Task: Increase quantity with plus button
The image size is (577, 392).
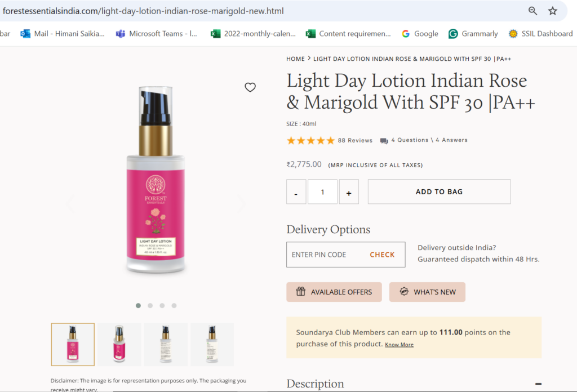Action: point(349,192)
